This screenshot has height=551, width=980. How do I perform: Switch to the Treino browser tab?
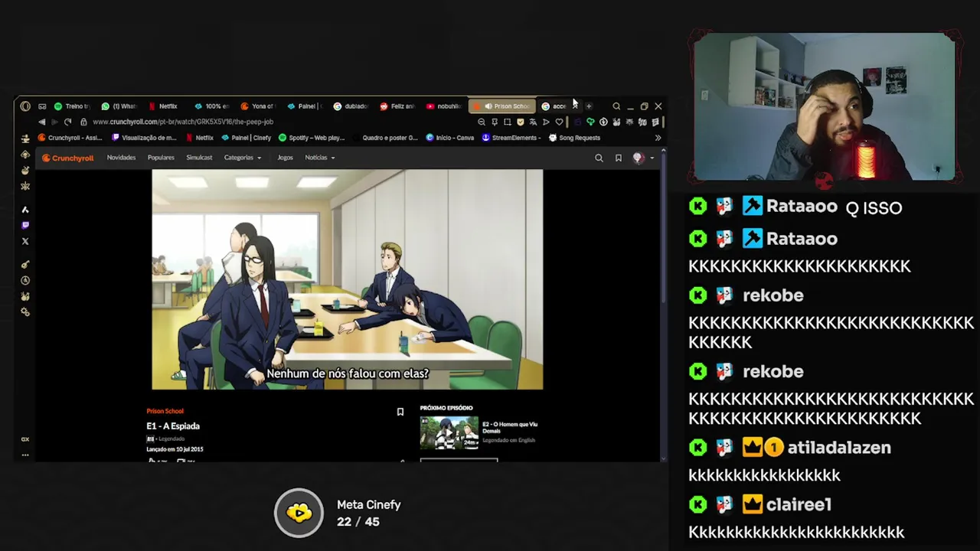tap(71, 106)
